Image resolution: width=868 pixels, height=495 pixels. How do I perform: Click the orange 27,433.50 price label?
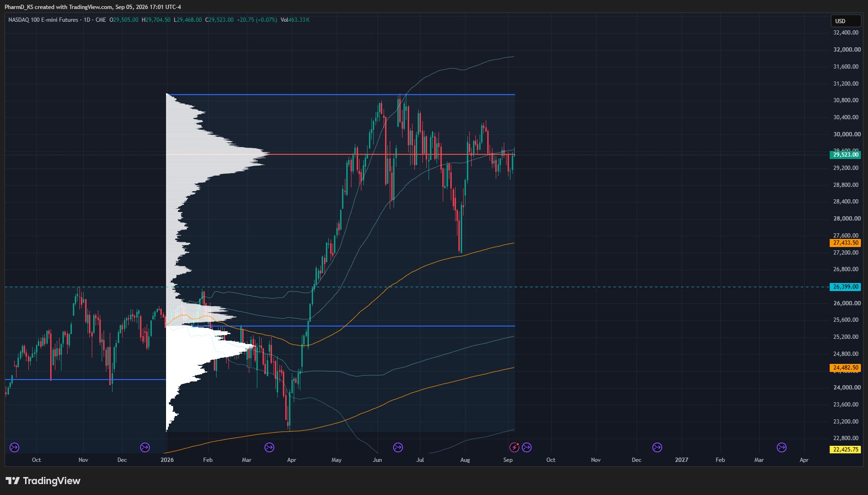(x=846, y=243)
